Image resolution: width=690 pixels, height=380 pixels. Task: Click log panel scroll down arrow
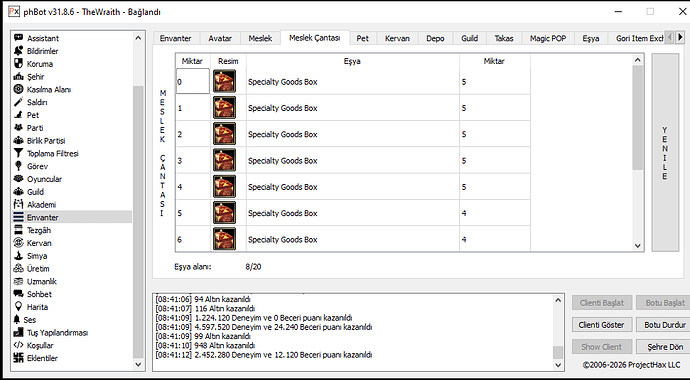point(558,365)
